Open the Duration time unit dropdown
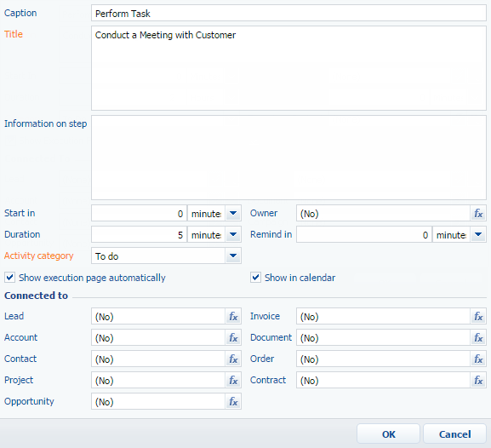491x448 pixels. click(x=233, y=235)
